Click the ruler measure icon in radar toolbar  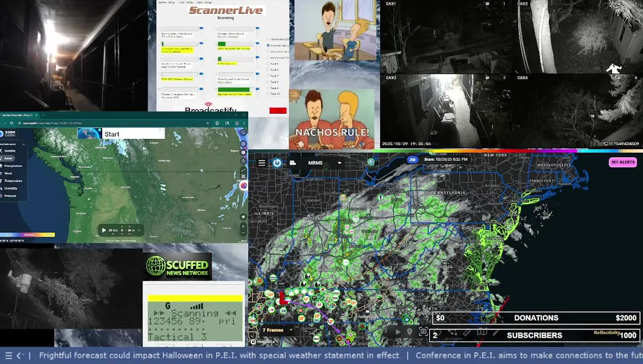(467, 333)
